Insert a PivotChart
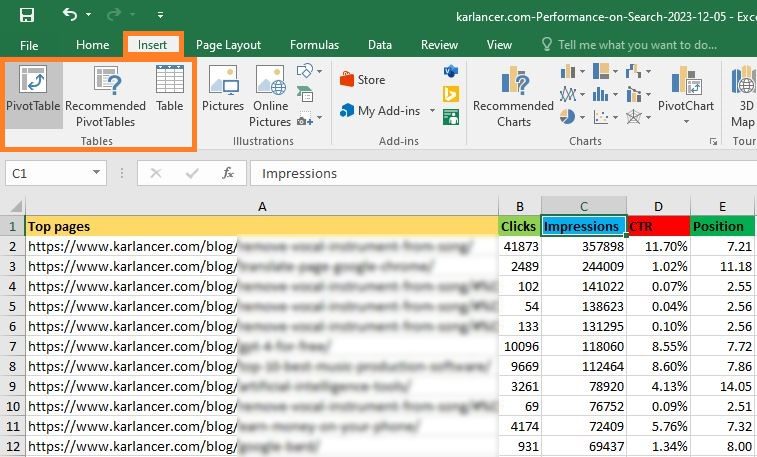The height and width of the screenshot is (457, 757). pos(686,87)
